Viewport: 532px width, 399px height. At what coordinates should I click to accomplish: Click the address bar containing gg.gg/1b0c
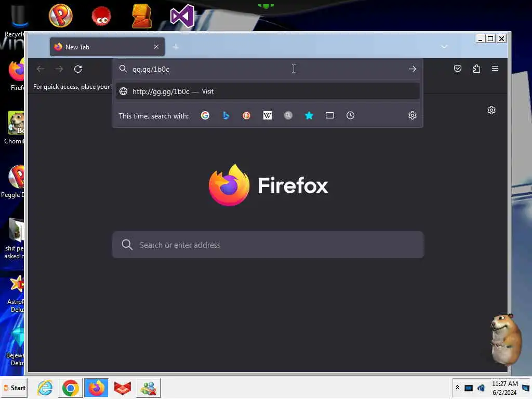point(268,69)
